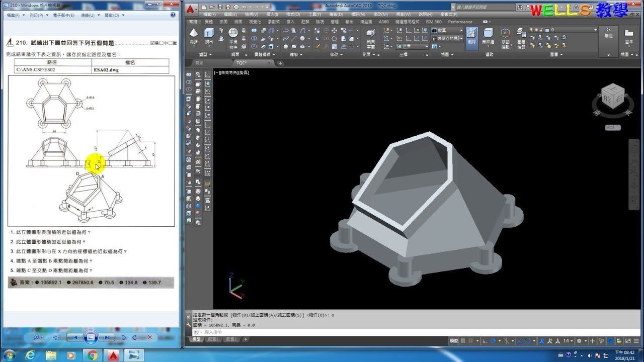Viewport: 644px width, 362px height.
Task: Switch to the 模型 layout tab
Action: pyautogui.click(x=196, y=339)
